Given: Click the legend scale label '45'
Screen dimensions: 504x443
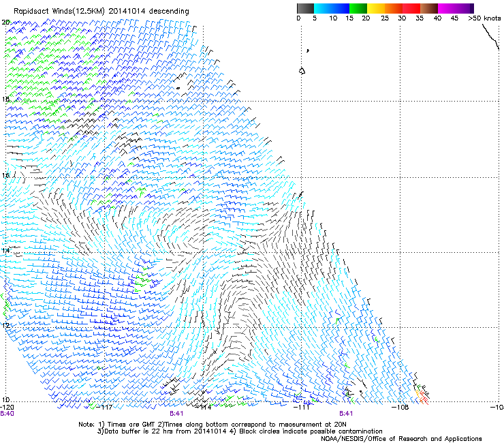Looking at the screenshot, I should point(454,18).
